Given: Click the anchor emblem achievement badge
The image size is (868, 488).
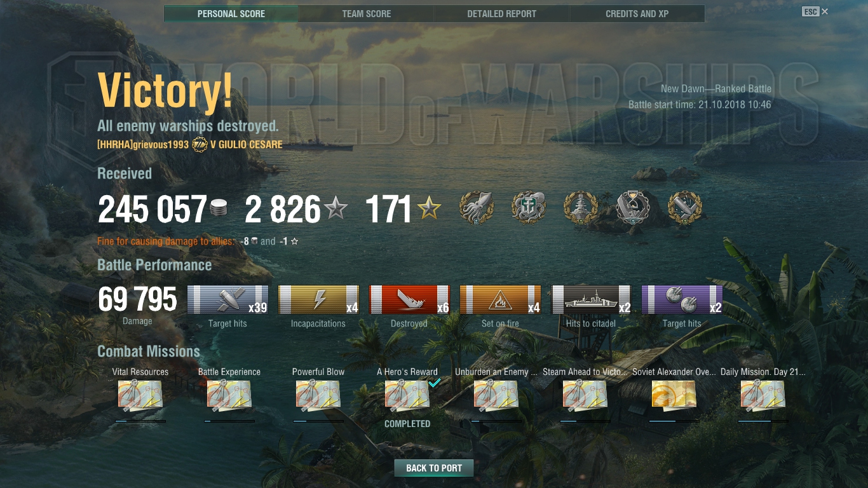Looking at the screenshot, I should click(x=529, y=207).
